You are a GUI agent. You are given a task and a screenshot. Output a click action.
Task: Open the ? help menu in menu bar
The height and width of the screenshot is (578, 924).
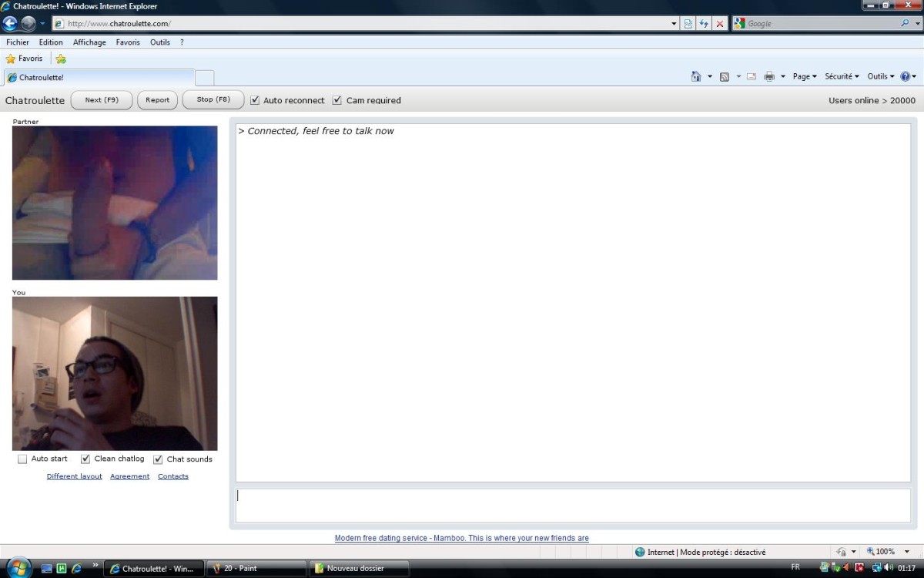(x=182, y=42)
